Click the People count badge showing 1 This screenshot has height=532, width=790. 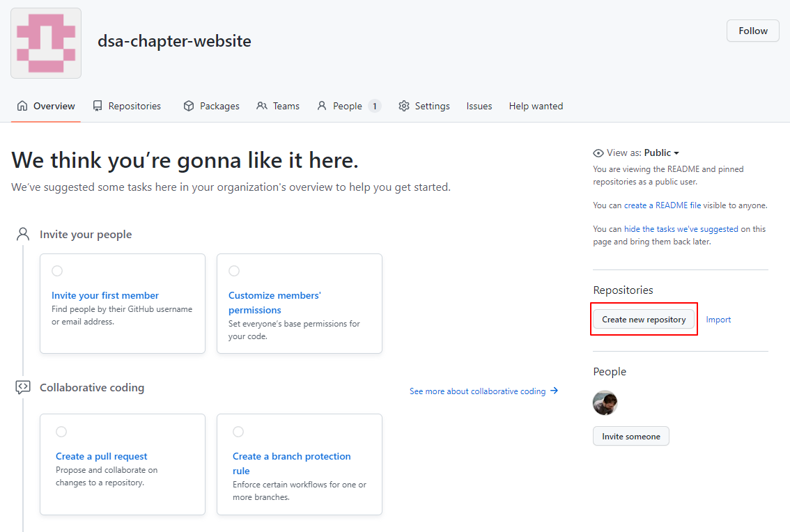click(x=374, y=106)
